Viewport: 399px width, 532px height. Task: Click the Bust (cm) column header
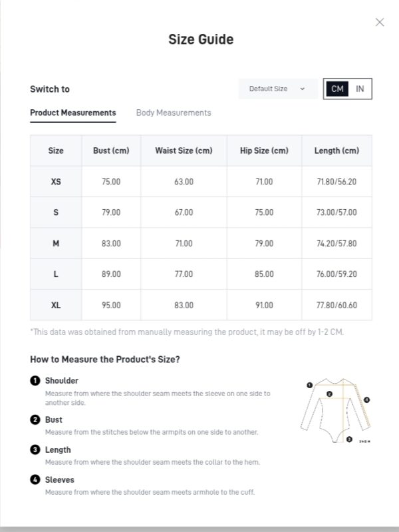[111, 150]
